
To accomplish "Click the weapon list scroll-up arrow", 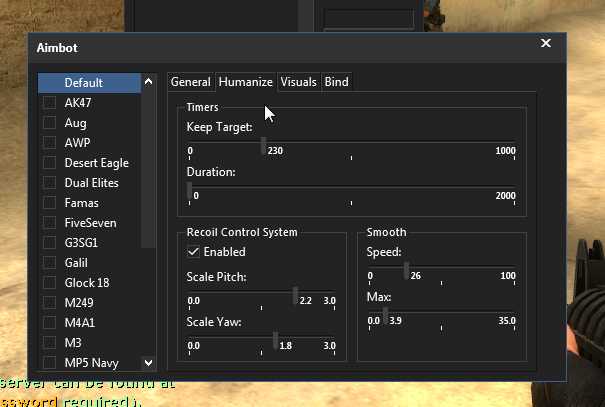I will coord(149,82).
